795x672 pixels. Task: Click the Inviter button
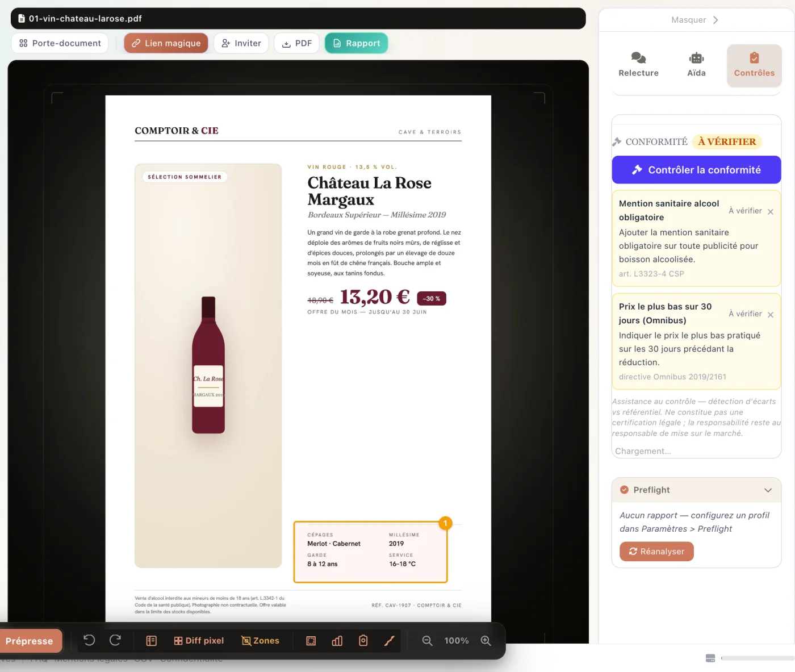(x=241, y=43)
